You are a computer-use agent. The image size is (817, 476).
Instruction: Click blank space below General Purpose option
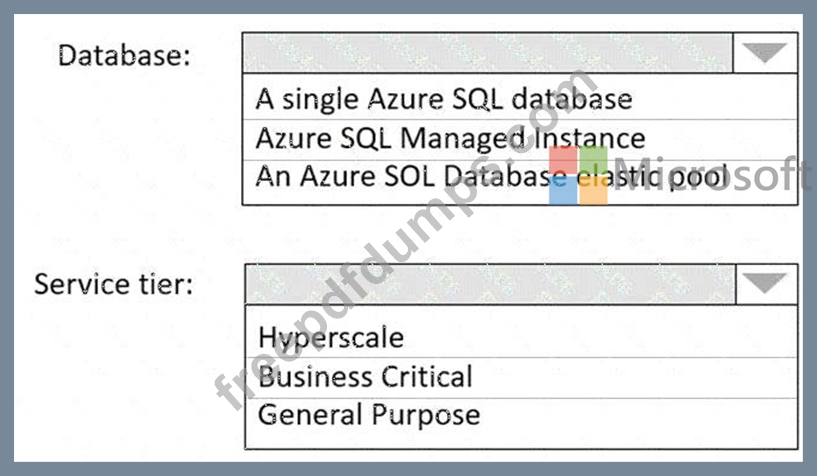pyautogui.click(x=520, y=438)
